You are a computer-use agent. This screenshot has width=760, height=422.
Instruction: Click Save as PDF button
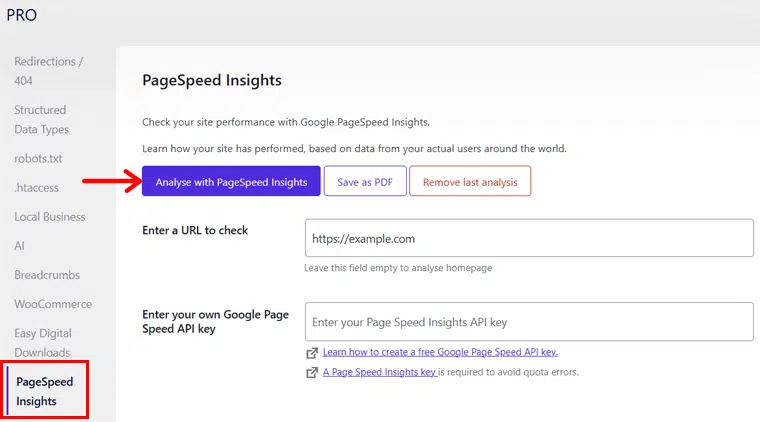[365, 181]
